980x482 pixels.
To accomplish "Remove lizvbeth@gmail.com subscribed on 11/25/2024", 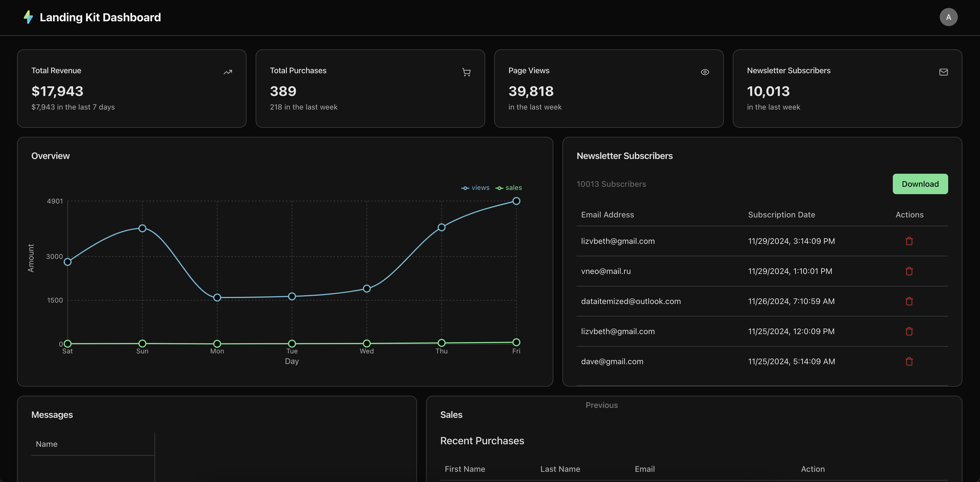I will 909,332.
